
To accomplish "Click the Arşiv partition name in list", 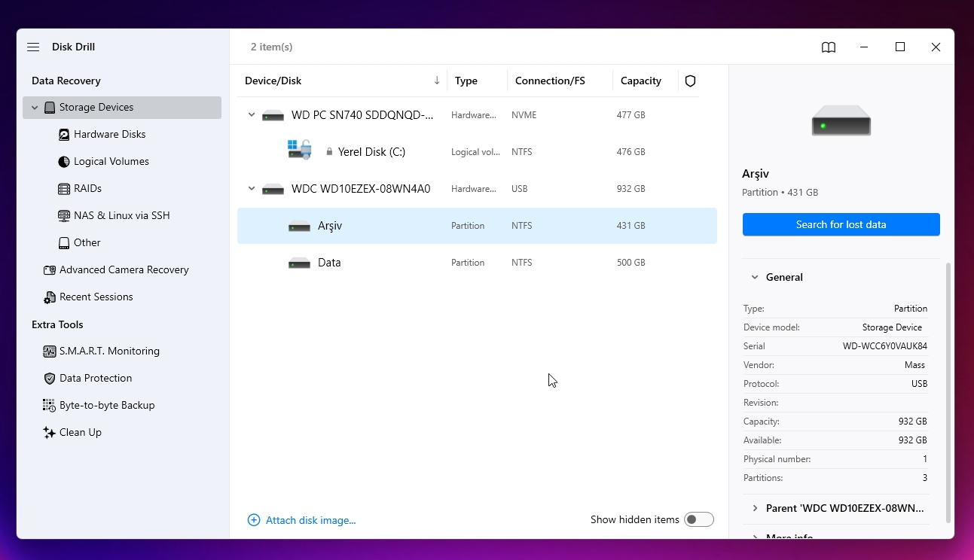I will tap(330, 226).
